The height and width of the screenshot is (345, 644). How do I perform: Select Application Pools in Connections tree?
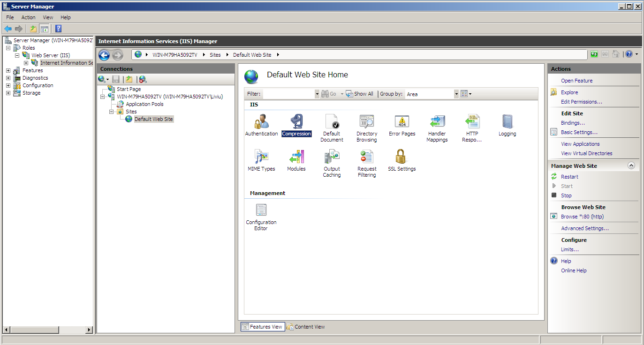point(144,104)
